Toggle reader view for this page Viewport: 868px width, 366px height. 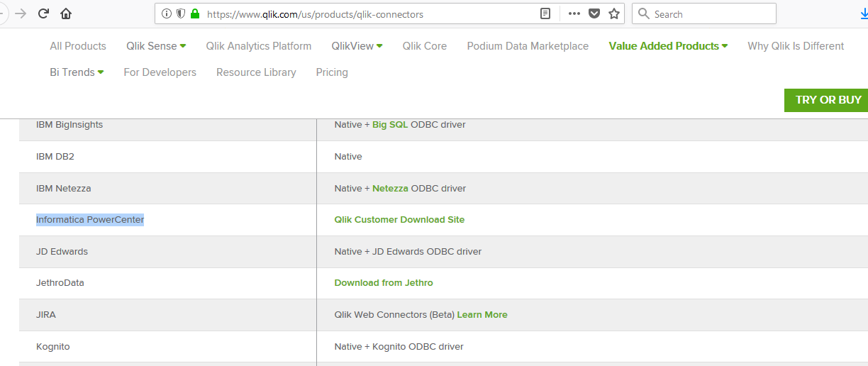point(545,13)
